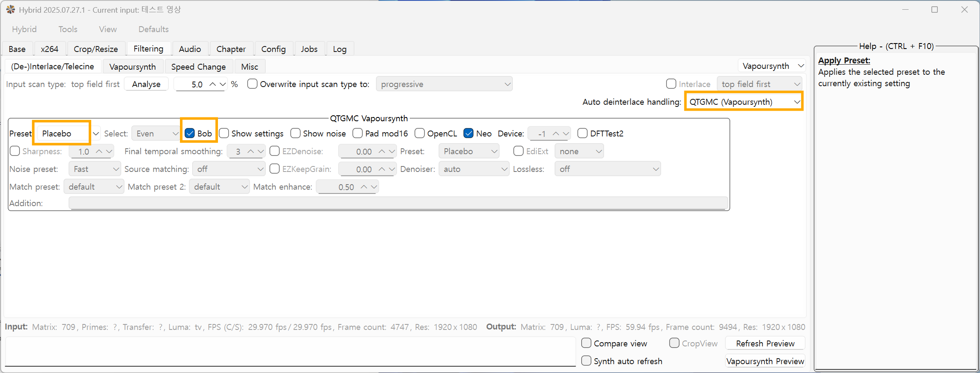Click the Final temporal smoothing value field

coord(246,151)
